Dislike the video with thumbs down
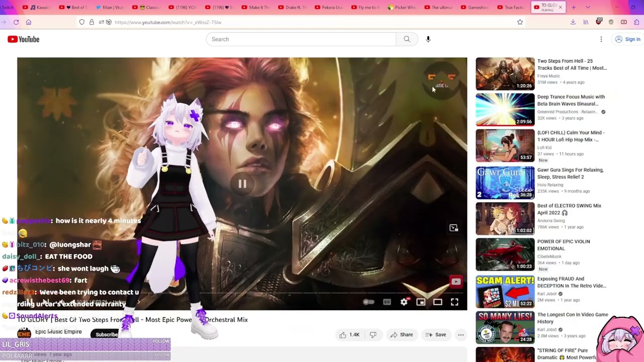This screenshot has height=362, width=644. pos(373,335)
